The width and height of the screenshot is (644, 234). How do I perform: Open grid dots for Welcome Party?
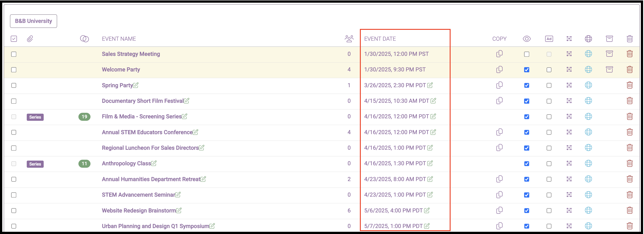569,69
